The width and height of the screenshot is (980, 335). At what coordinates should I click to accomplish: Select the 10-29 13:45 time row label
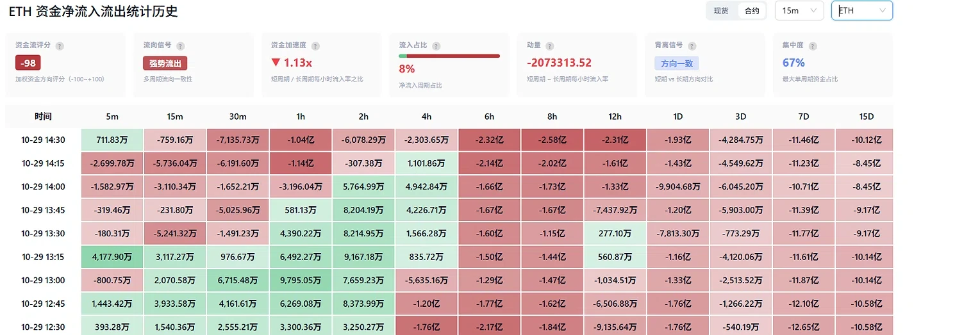[x=43, y=210]
